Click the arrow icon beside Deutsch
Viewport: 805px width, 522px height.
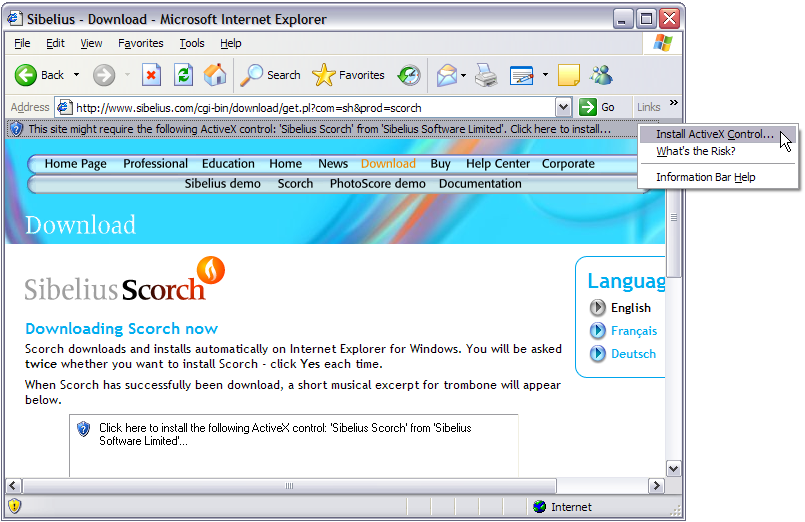pos(597,354)
